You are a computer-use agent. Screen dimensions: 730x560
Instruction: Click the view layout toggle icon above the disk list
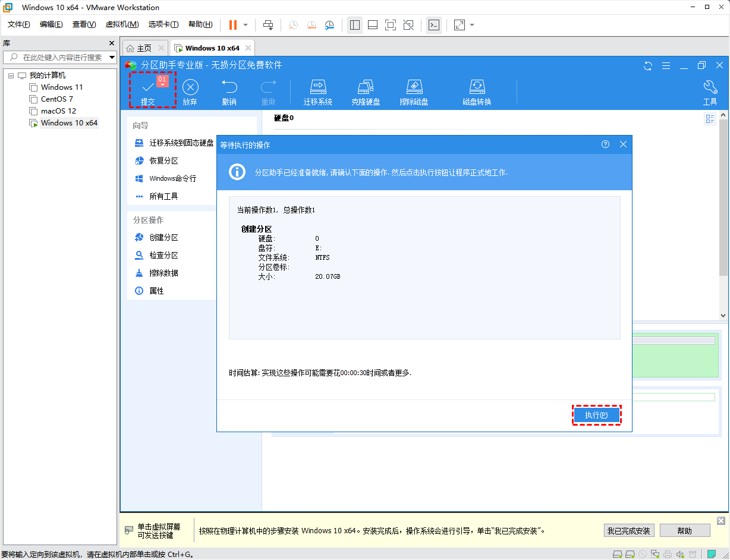point(710,119)
